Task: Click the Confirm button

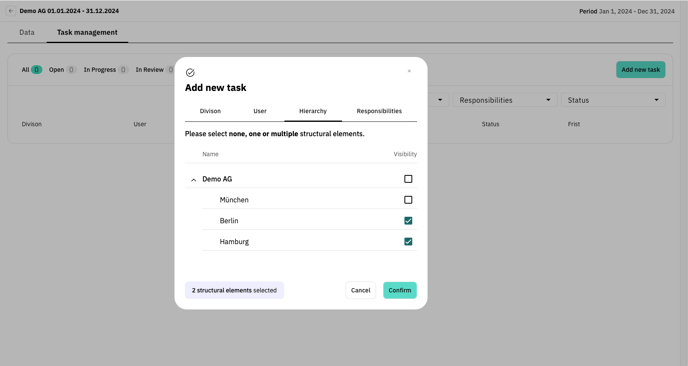Action: (400, 290)
